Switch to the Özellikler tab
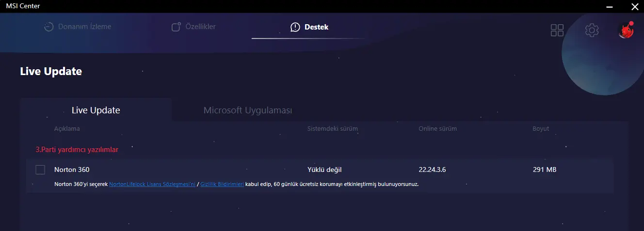Screen dimensions: 644x231 point(194,27)
